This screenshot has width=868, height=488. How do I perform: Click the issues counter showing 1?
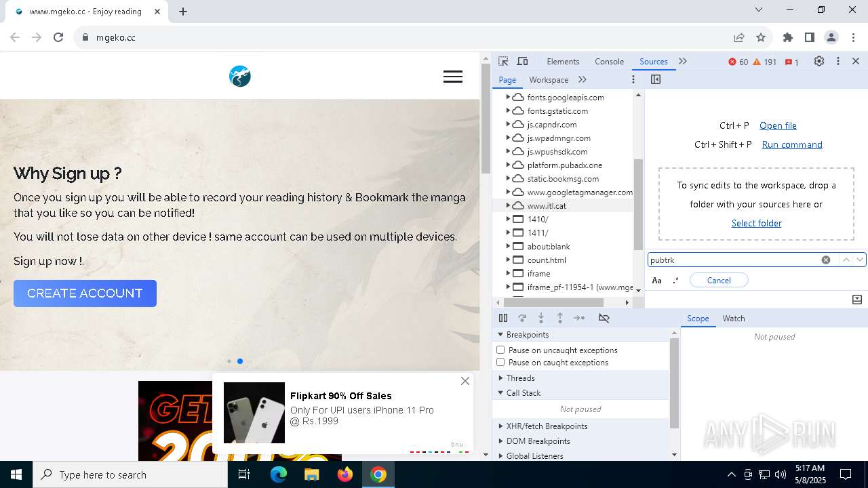pos(791,62)
